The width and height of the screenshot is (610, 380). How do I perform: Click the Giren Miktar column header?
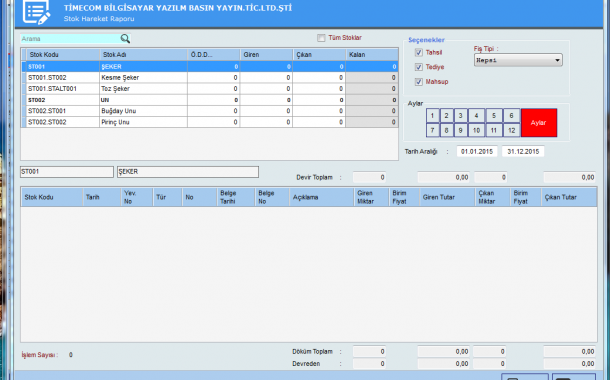[371, 197]
